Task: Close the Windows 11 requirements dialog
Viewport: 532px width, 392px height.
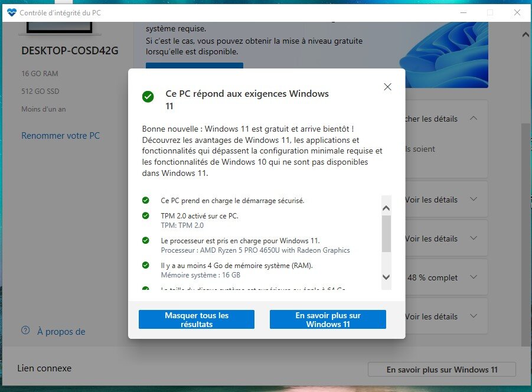Action: pyautogui.click(x=387, y=87)
